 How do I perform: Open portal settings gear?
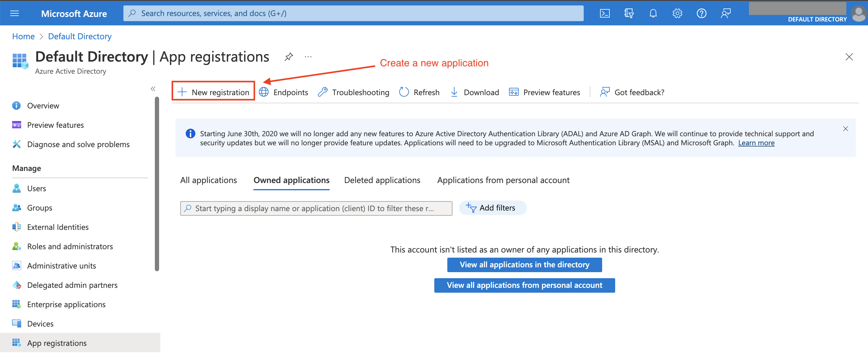pos(677,14)
